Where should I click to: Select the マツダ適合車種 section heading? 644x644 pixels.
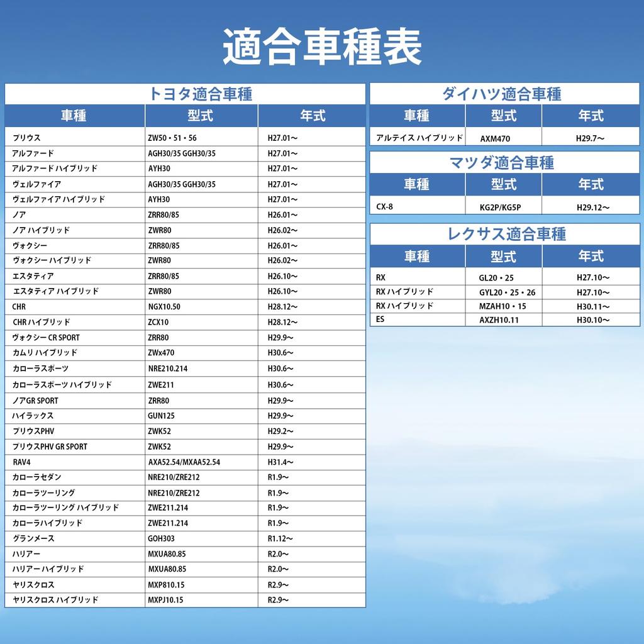tap(501, 164)
